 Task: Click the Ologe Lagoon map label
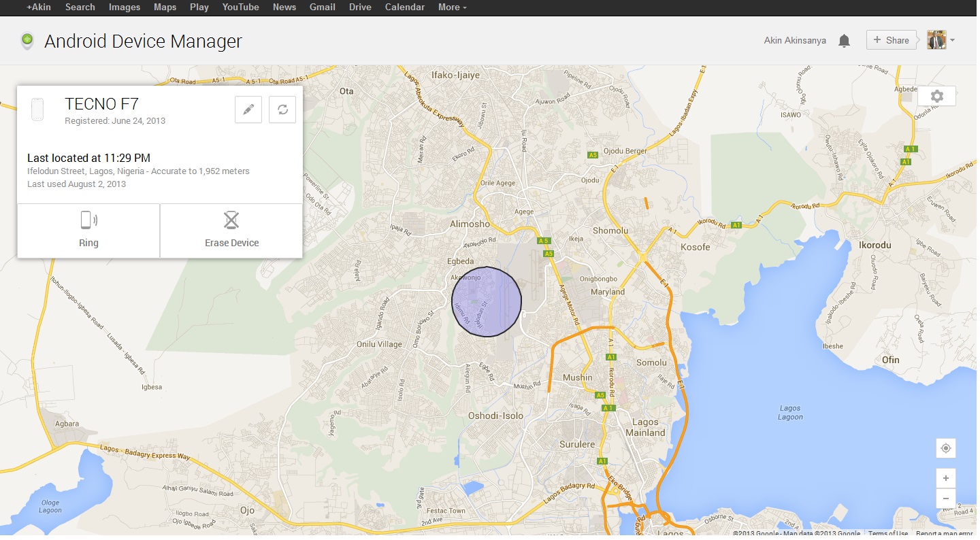[50, 507]
